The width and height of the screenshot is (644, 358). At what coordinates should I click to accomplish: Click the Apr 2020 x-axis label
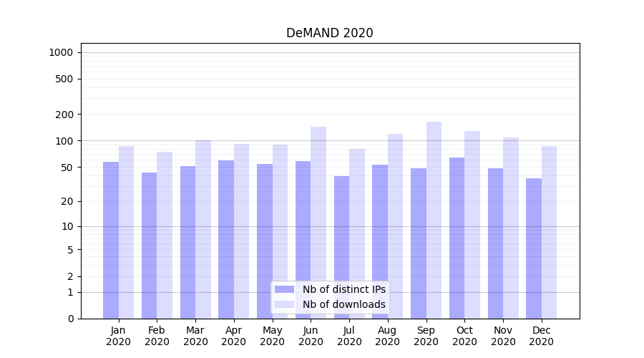[x=234, y=336]
